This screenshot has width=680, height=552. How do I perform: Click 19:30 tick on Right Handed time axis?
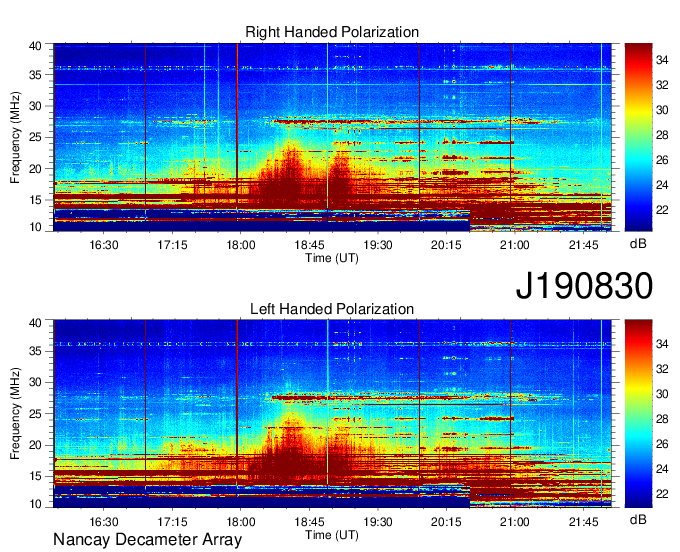[x=378, y=245]
